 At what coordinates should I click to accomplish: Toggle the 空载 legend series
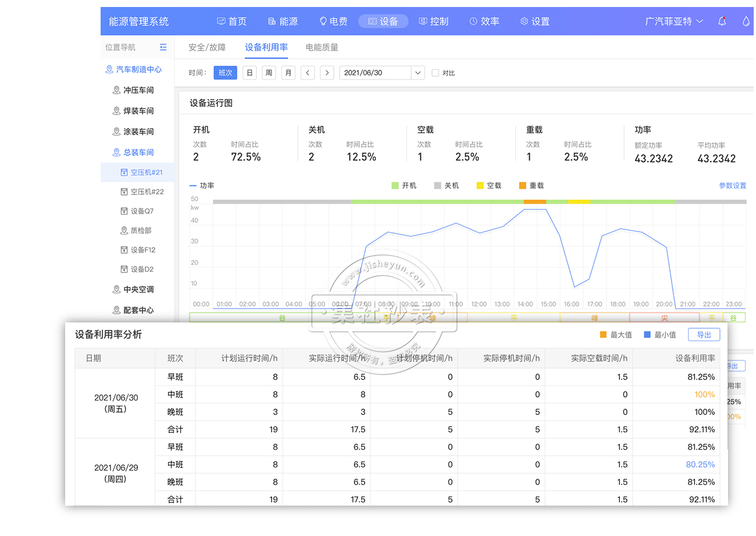tap(488, 186)
